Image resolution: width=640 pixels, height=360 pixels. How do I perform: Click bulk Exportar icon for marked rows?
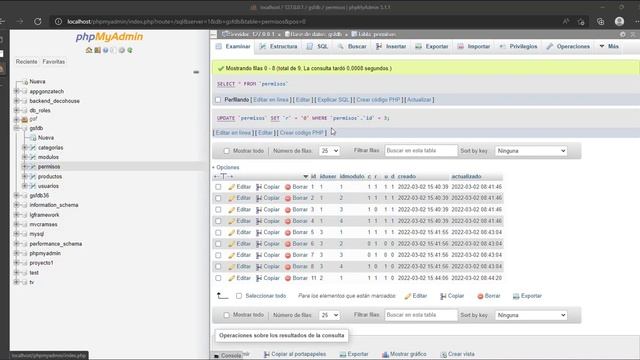coord(516,296)
